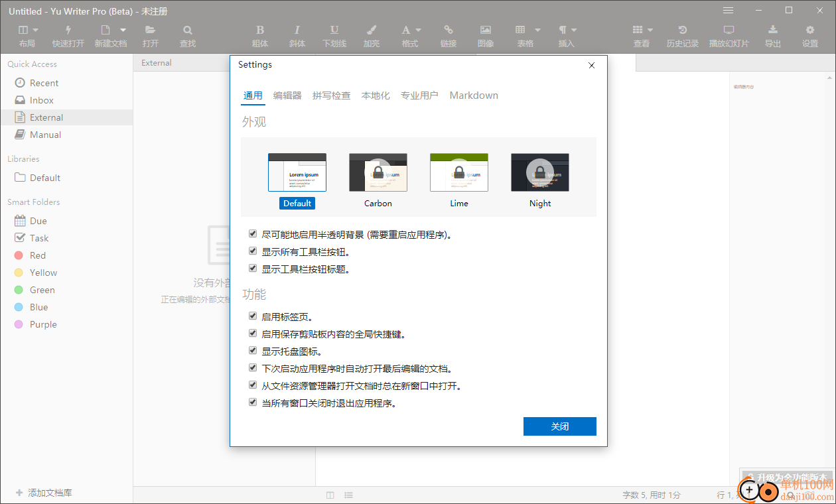The image size is (836, 504).
Task: Expand the 插入 dropdown arrow
Action: (x=574, y=30)
